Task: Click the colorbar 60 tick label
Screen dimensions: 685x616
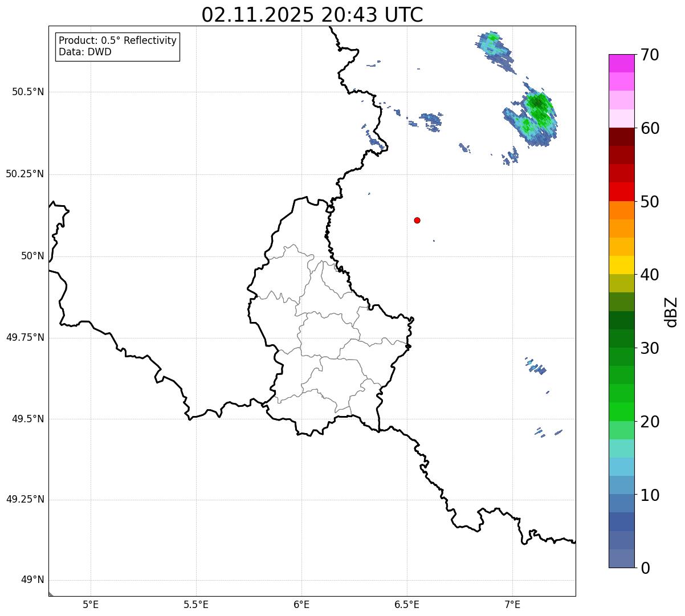Action: [650, 128]
